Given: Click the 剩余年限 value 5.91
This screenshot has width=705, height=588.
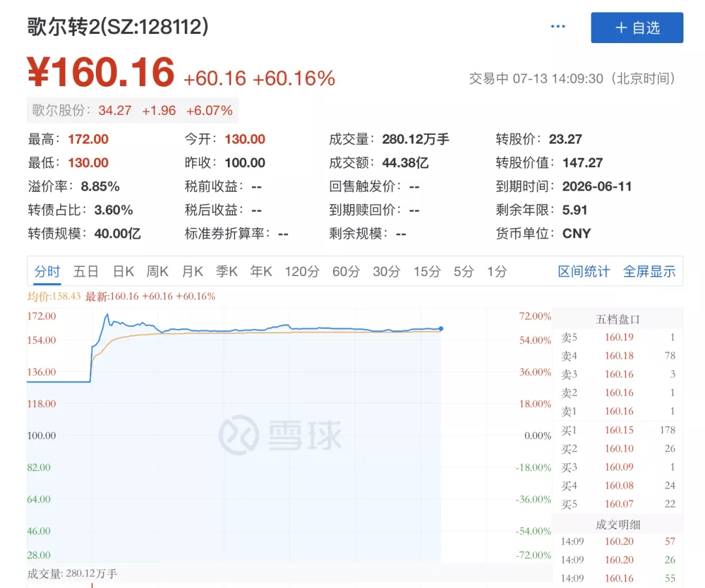Looking at the screenshot, I should click(x=575, y=210).
